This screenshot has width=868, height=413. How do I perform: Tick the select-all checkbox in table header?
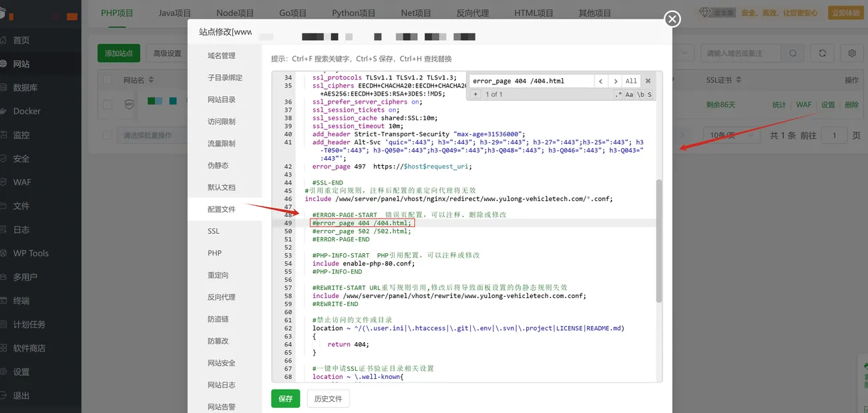click(107, 80)
